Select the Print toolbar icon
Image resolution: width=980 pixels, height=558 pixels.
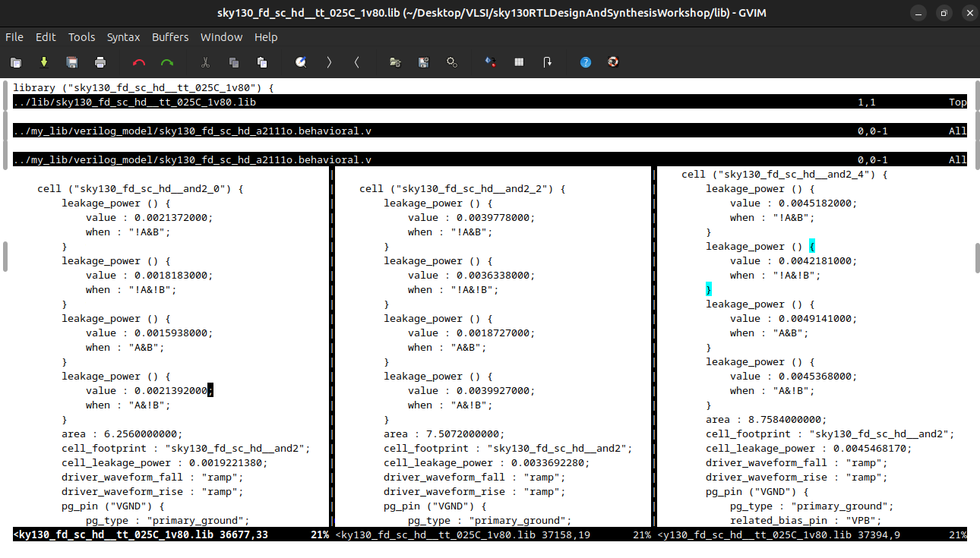(100, 62)
